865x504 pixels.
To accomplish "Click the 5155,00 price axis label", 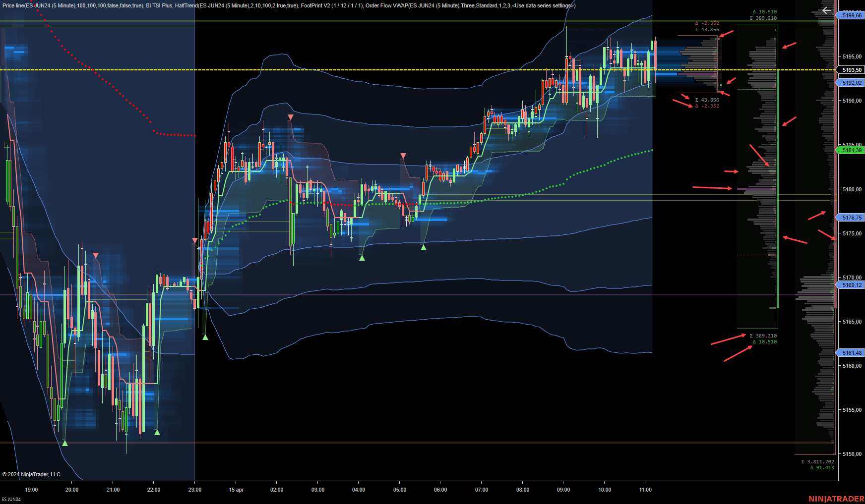I will pyautogui.click(x=852, y=410).
